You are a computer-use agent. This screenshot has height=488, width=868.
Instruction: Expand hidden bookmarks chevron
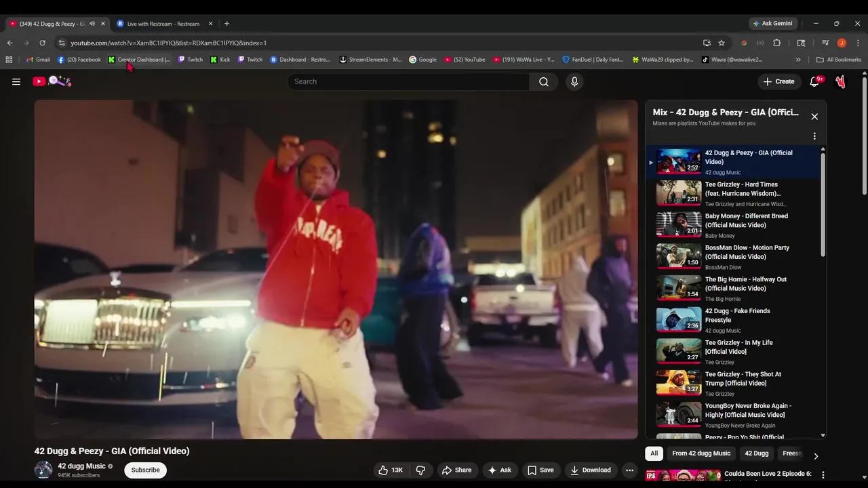pyautogui.click(x=798, y=60)
